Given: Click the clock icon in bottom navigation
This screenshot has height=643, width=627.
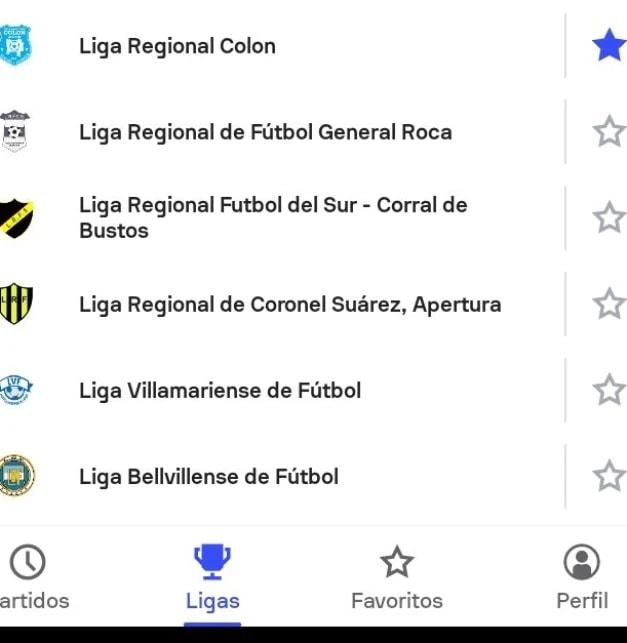Looking at the screenshot, I should pyautogui.click(x=28, y=563).
